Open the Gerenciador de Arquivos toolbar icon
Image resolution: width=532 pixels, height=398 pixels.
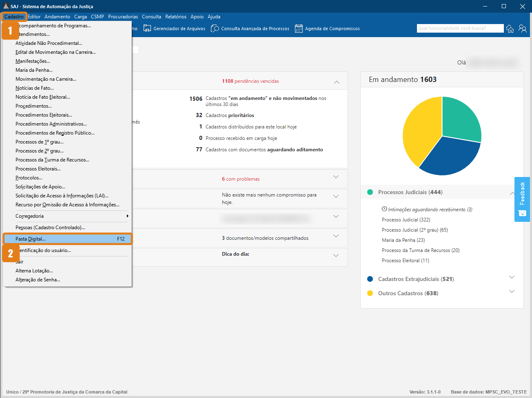coord(147,29)
